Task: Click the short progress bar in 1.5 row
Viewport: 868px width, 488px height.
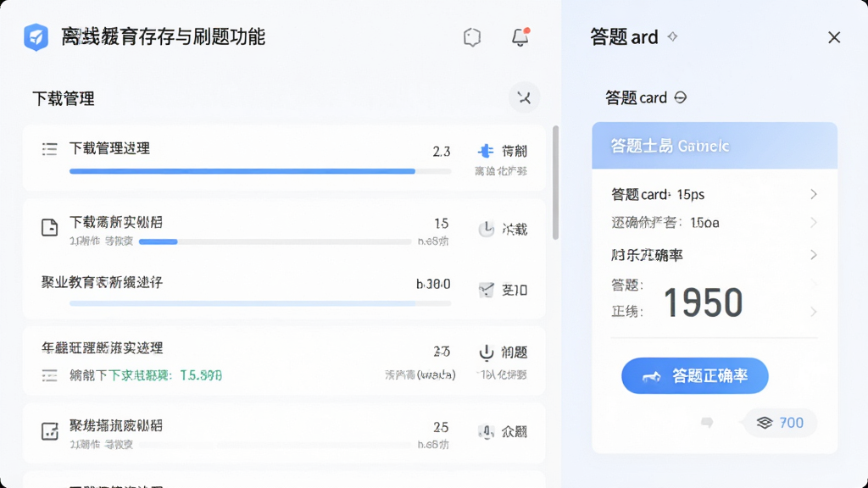Action: 275,241
